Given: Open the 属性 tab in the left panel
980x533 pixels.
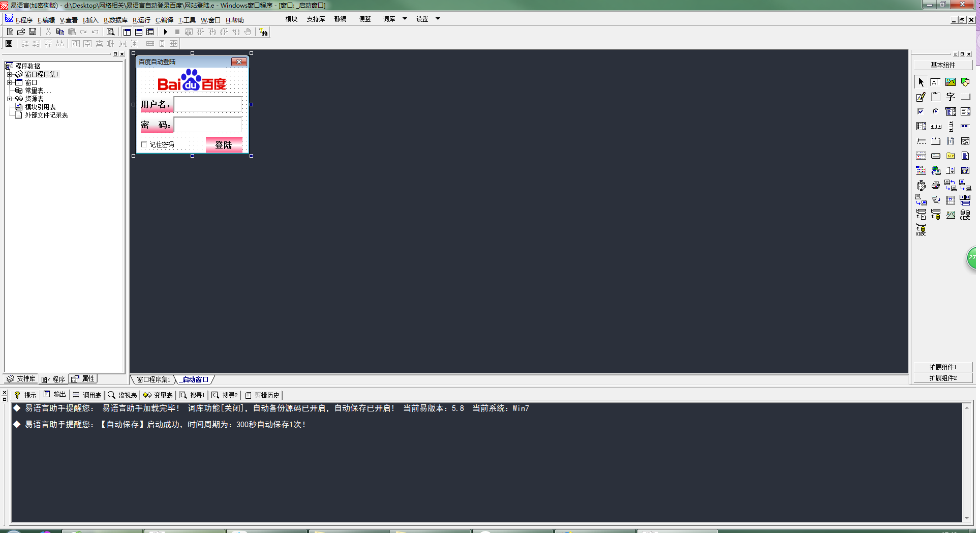Looking at the screenshot, I should coord(83,379).
